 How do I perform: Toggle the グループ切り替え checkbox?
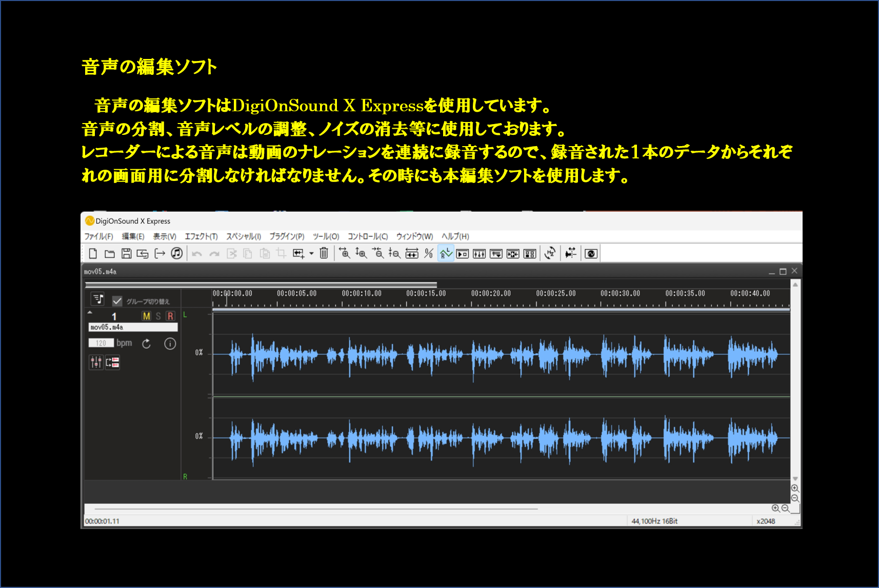[x=117, y=301]
